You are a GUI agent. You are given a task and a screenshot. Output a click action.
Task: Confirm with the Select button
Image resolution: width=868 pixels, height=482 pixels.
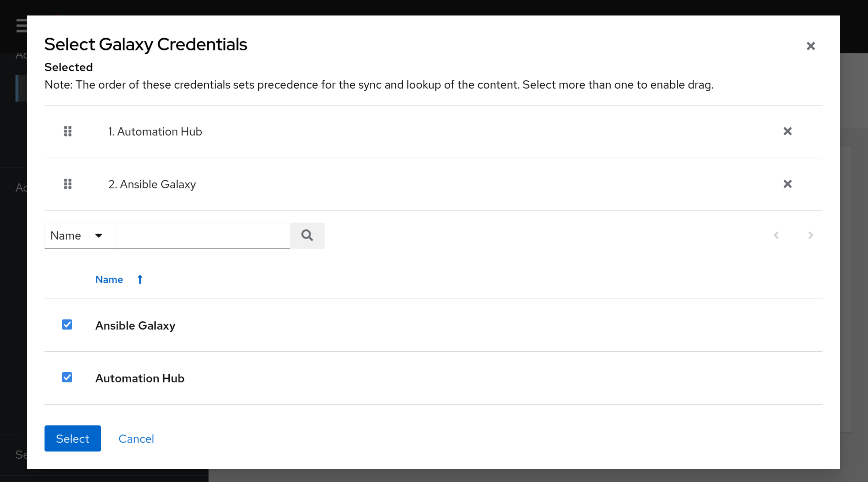click(x=72, y=438)
